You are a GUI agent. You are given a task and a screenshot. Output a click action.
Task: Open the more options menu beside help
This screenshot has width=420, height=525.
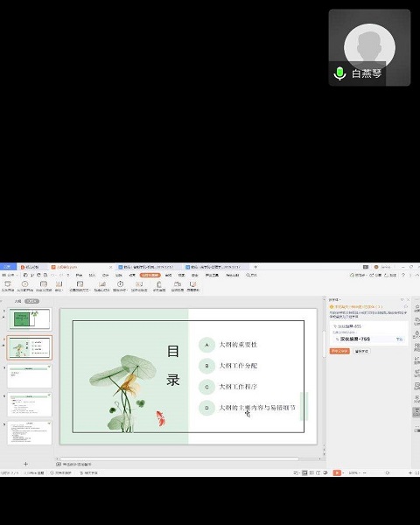click(x=410, y=275)
